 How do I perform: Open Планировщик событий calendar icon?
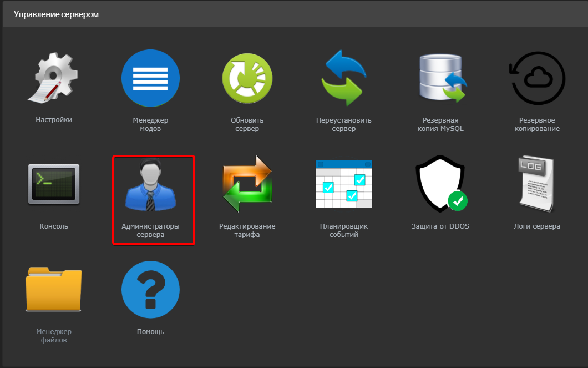(343, 184)
